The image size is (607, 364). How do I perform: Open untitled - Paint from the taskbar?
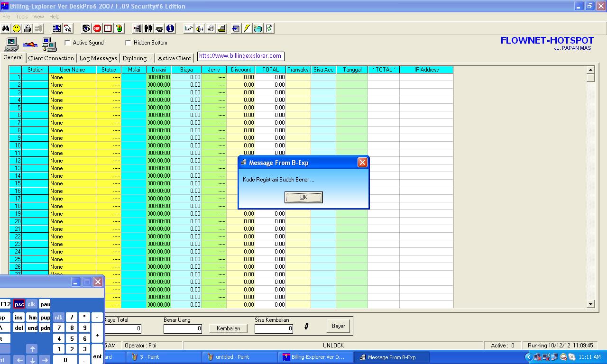pos(239,357)
